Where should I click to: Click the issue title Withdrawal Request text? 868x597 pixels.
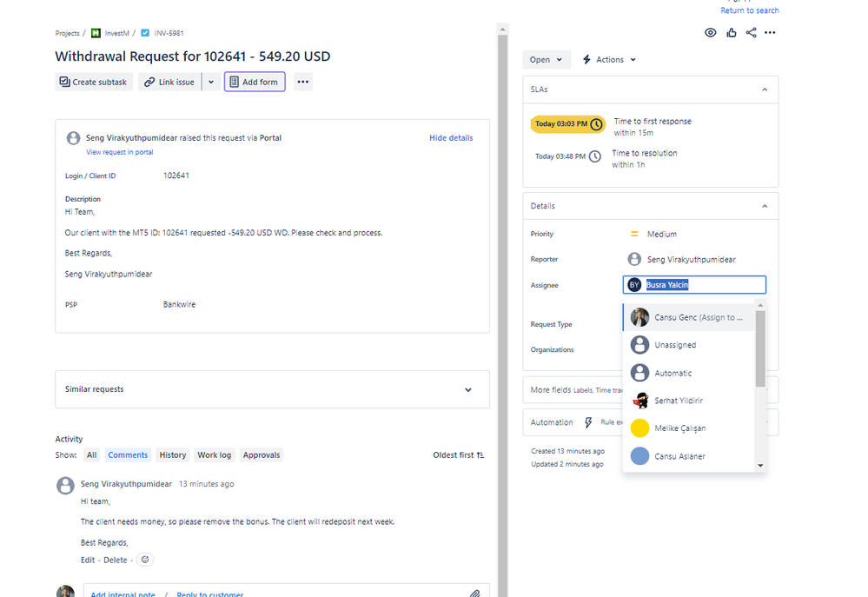coord(193,56)
